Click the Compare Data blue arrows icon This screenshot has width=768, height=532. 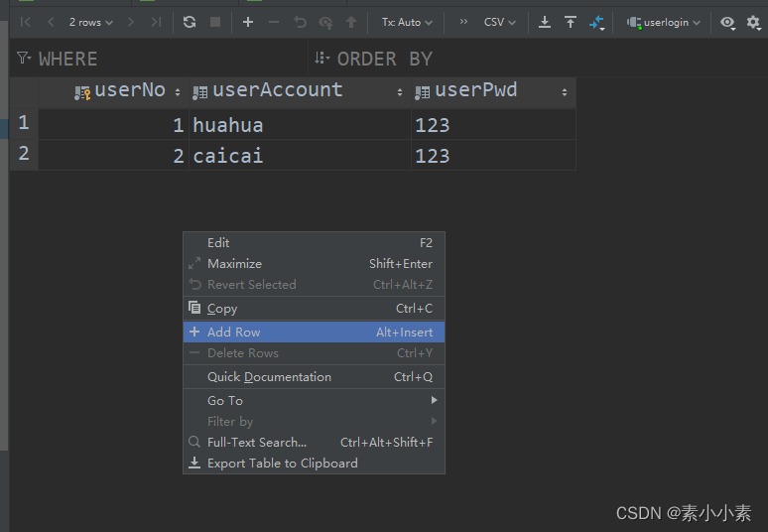tap(597, 23)
